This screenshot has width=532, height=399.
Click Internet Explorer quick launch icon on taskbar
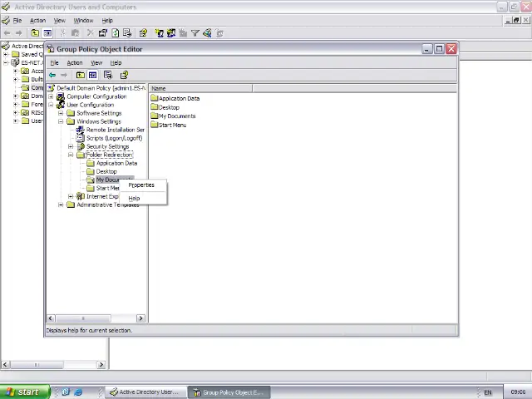(x=78, y=392)
